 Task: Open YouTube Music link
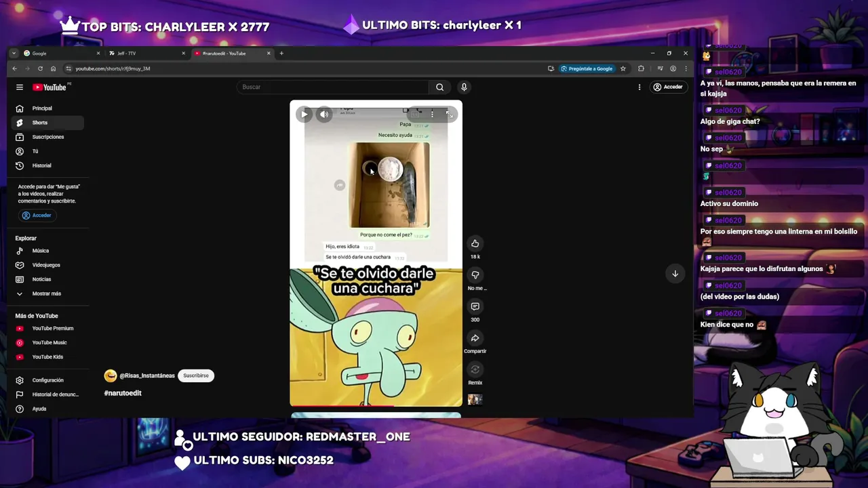pyautogui.click(x=47, y=343)
